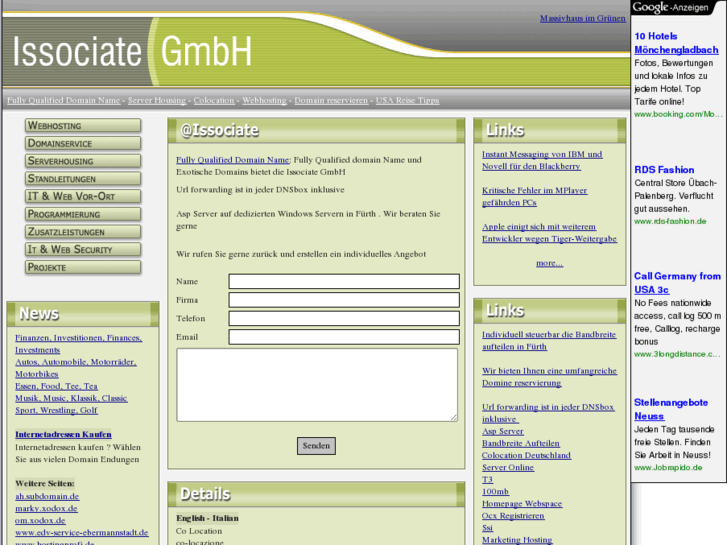Visit www.rds-fashion.de ad URL
The width and height of the screenshot is (727, 545).
pos(670,221)
